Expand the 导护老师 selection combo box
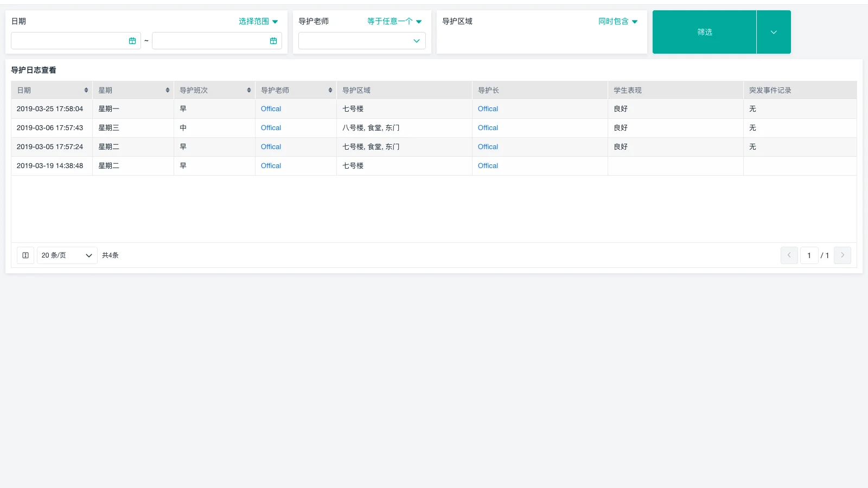868x488 pixels. pyautogui.click(x=362, y=41)
